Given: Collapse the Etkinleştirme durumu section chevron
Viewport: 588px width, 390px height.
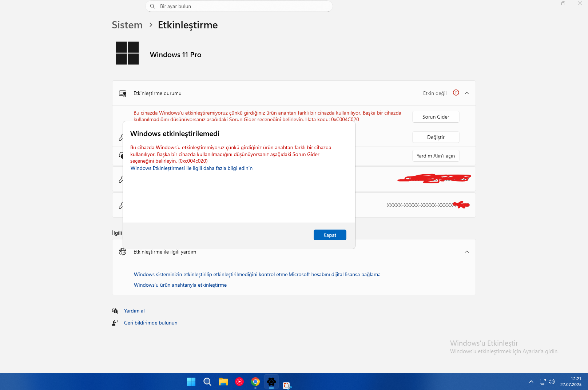Looking at the screenshot, I should pos(467,93).
